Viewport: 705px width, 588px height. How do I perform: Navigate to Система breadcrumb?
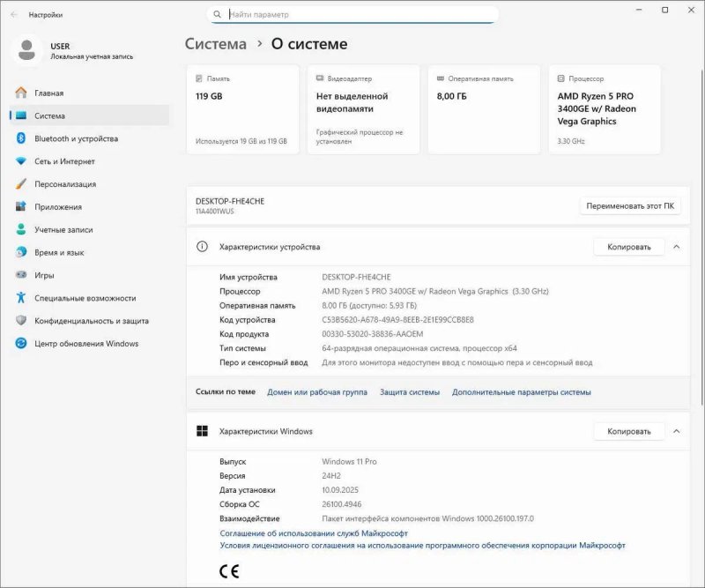(x=216, y=44)
